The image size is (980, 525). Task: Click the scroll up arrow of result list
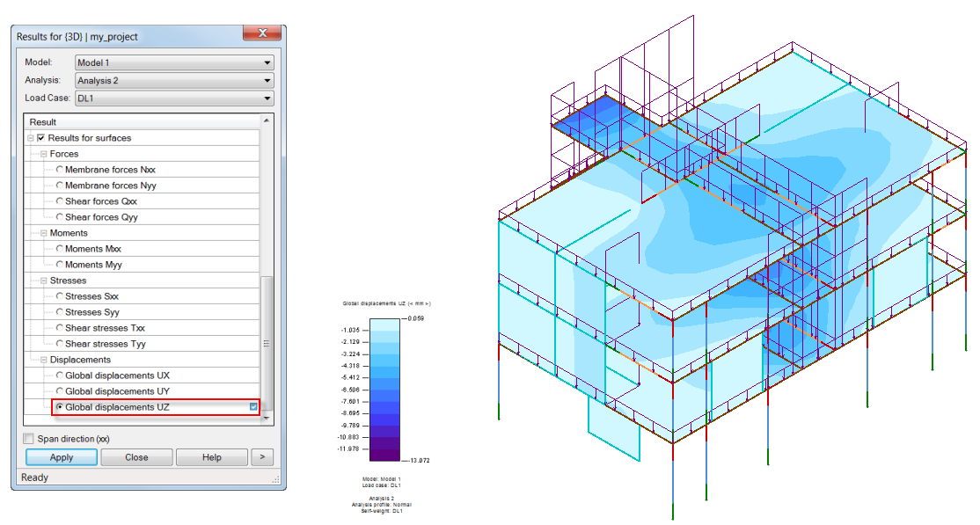[x=267, y=120]
